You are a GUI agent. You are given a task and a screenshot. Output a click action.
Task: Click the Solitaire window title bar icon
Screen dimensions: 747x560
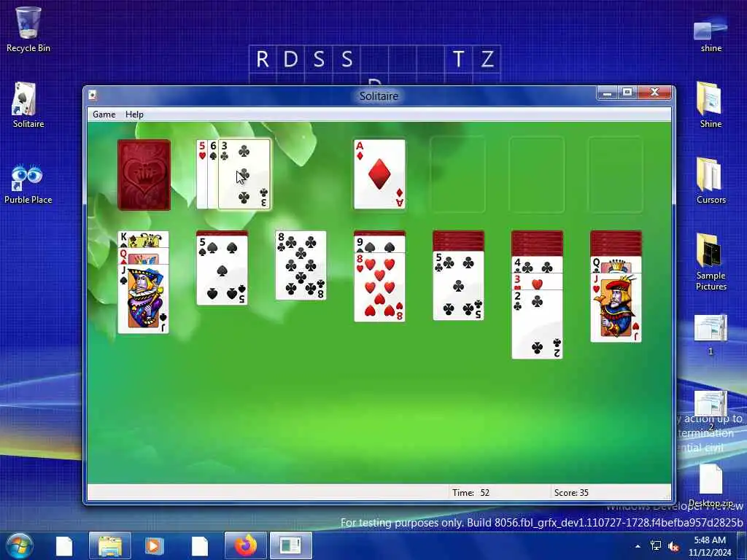[93, 96]
